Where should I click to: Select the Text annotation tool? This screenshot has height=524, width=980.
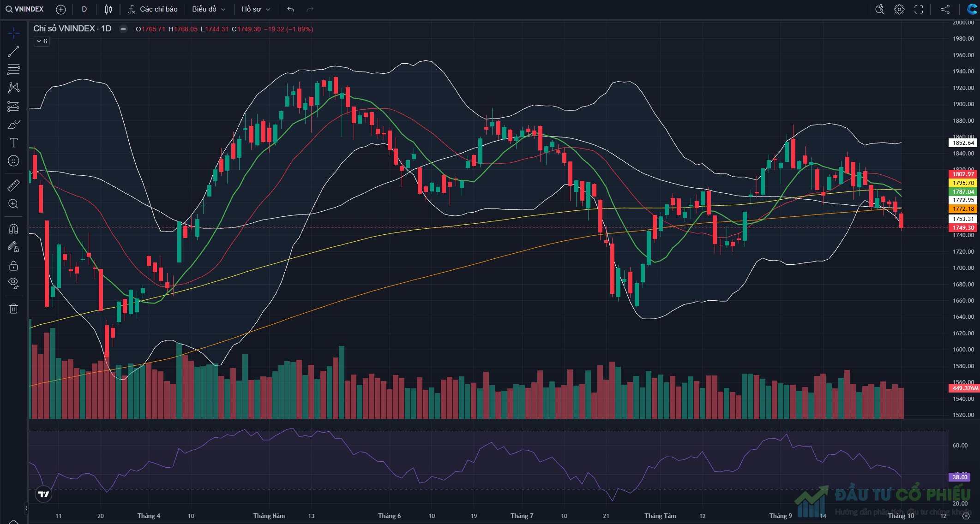pyautogui.click(x=13, y=143)
